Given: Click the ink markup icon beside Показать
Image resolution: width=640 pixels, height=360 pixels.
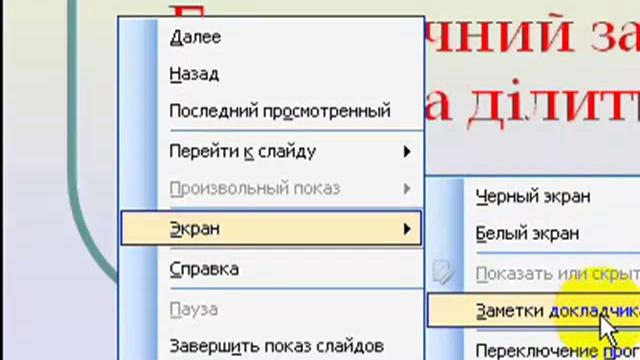Looking at the screenshot, I should pos(443,272).
